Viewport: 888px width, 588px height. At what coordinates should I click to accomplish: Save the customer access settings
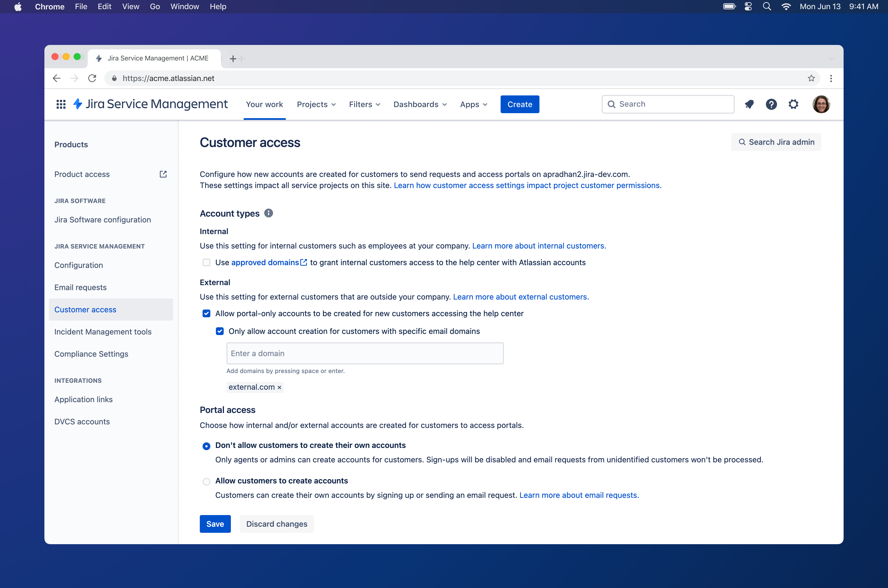[x=215, y=524]
